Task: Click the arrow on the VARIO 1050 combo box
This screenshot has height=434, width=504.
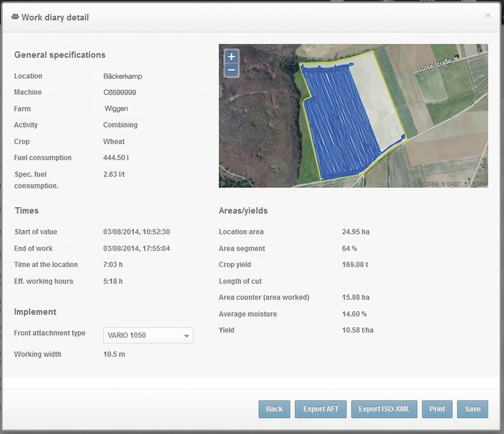Action: pos(186,336)
